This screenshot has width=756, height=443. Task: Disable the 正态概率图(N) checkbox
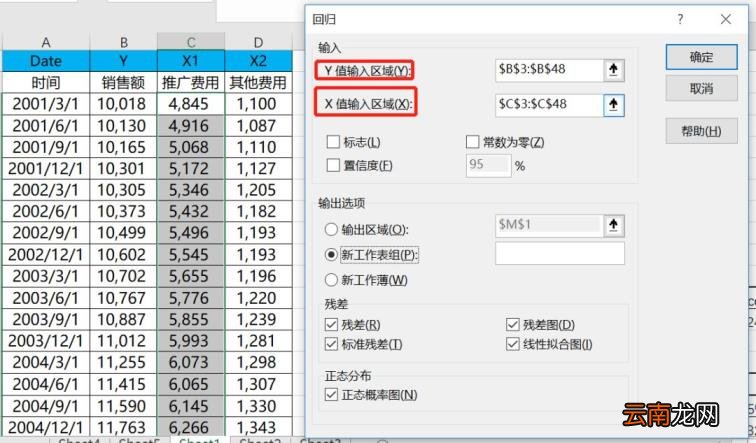(x=331, y=395)
